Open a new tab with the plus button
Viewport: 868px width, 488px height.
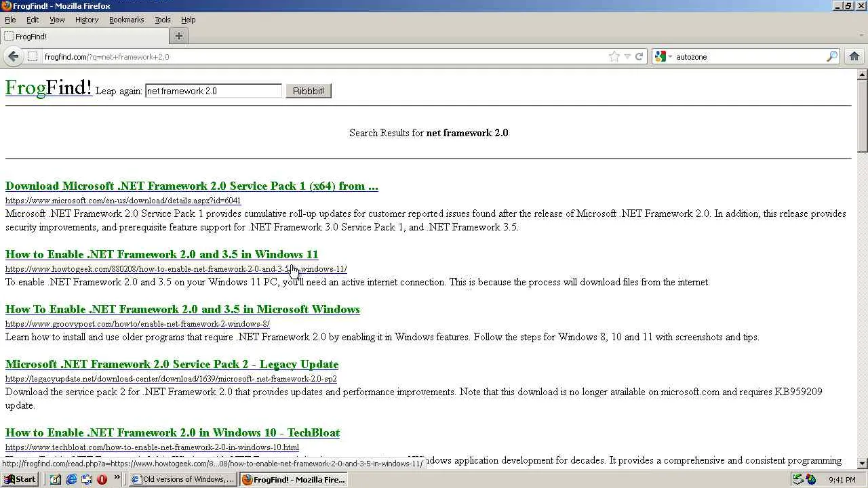(179, 37)
